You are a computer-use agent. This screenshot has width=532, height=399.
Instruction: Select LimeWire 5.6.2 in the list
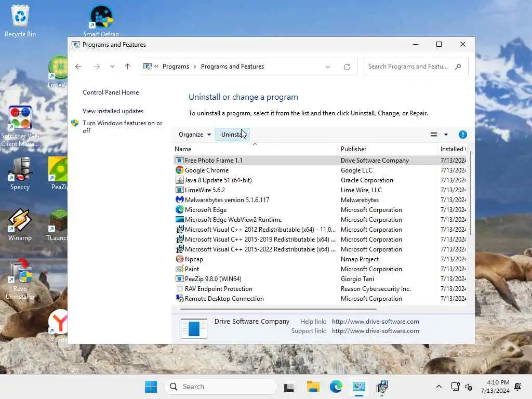pyautogui.click(x=320, y=190)
